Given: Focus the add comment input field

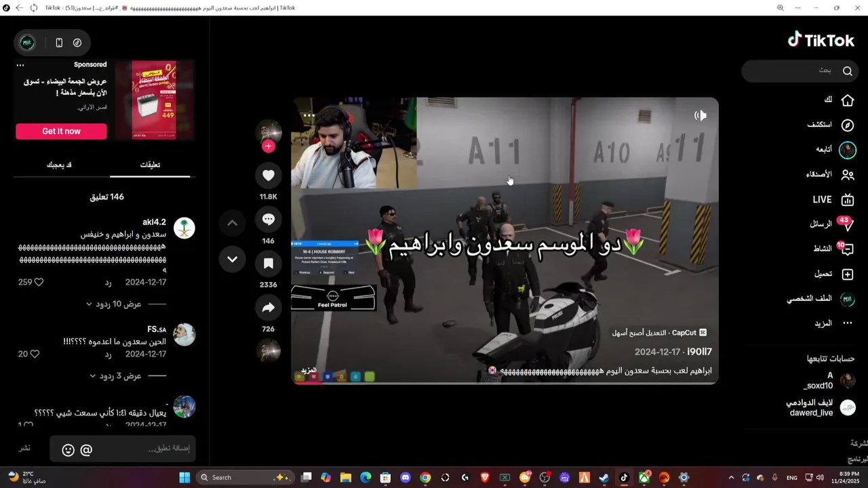Looking at the screenshot, I should pos(123,449).
